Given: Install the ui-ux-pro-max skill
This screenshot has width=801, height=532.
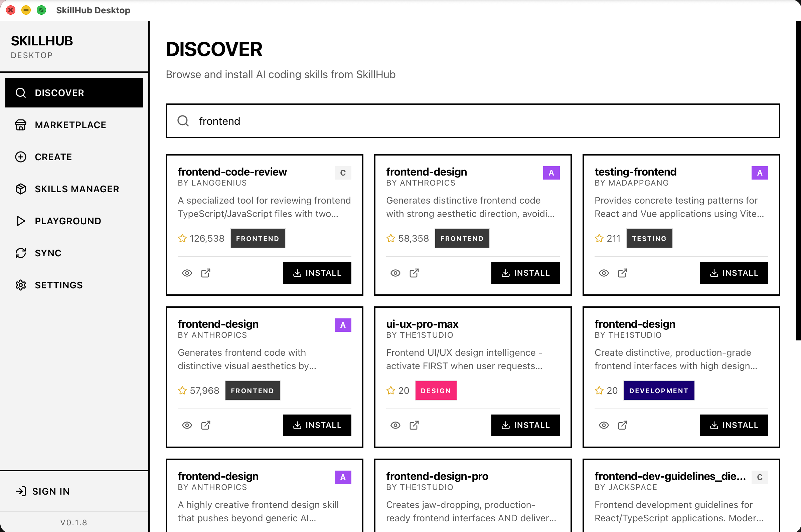Looking at the screenshot, I should click(525, 425).
